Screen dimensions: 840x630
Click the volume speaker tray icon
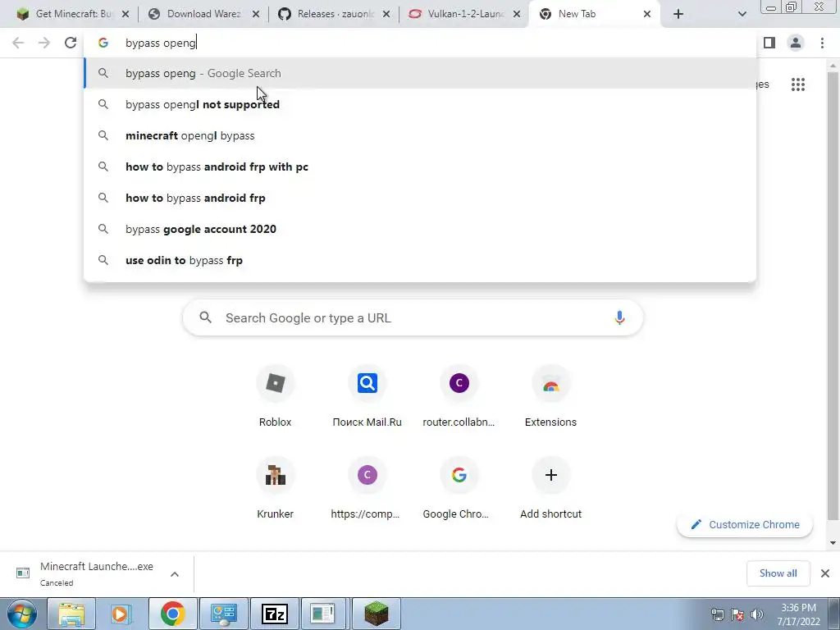tap(757, 614)
